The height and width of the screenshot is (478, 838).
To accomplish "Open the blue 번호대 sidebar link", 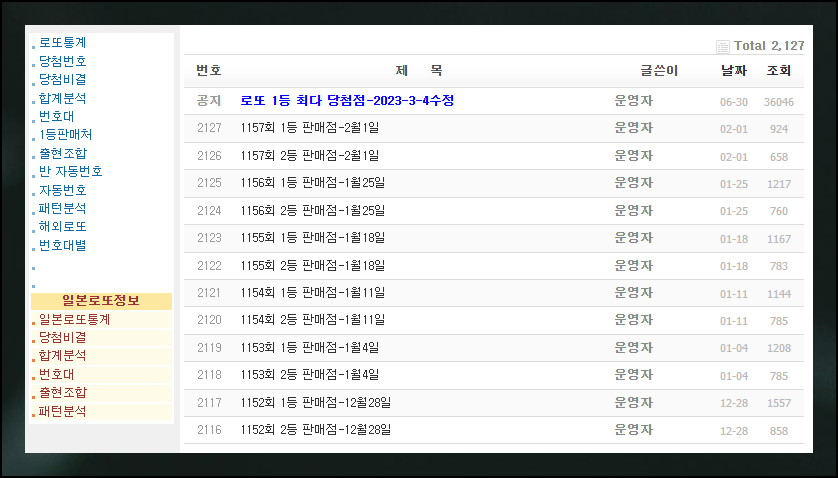I will 57,116.
